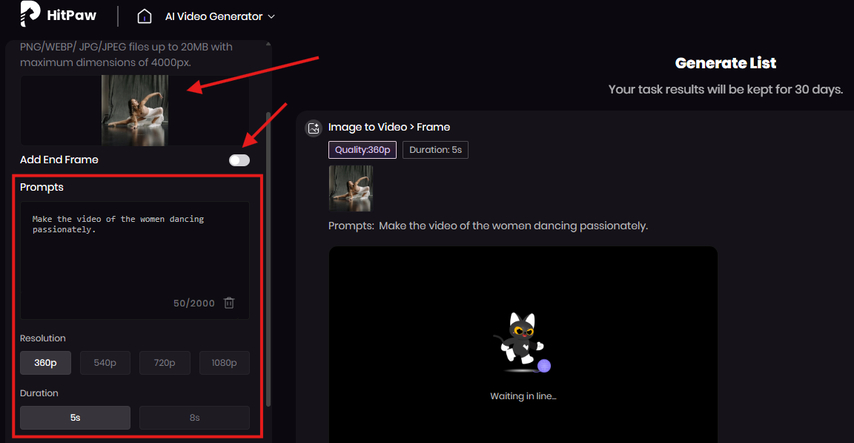Click the Prompts label in left panel
This screenshot has width=854, height=443.
(x=42, y=187)
